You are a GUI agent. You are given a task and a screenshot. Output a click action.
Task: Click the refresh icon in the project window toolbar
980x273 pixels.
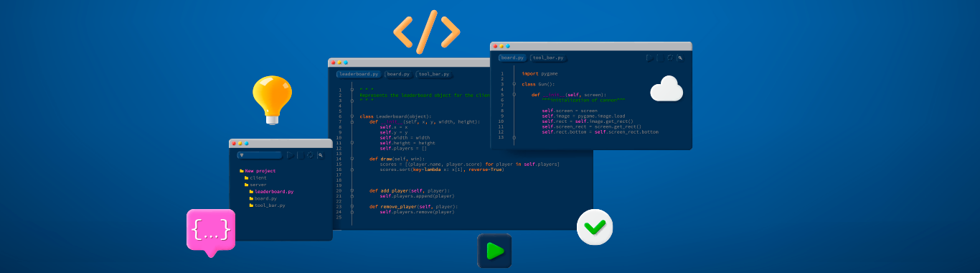click(311, 155)
